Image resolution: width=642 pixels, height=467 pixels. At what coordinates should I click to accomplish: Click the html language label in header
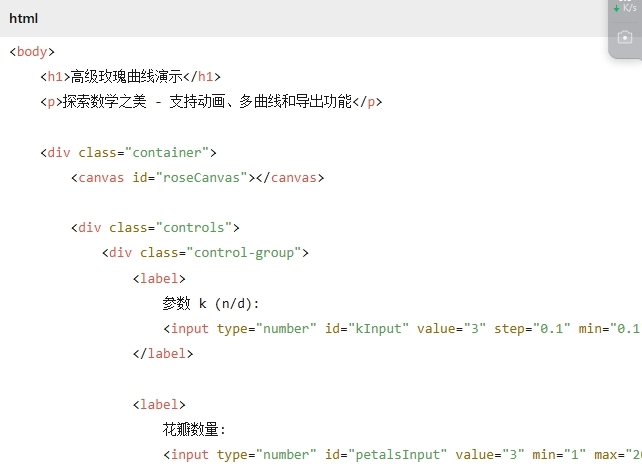pyautogui.click(x=23, y=18)
